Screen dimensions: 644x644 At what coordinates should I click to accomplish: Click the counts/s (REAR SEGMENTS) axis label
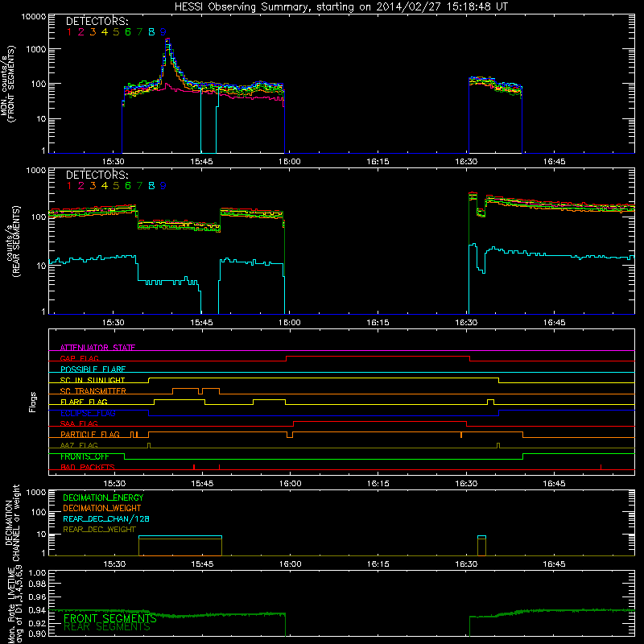click(x=11, y=242)
